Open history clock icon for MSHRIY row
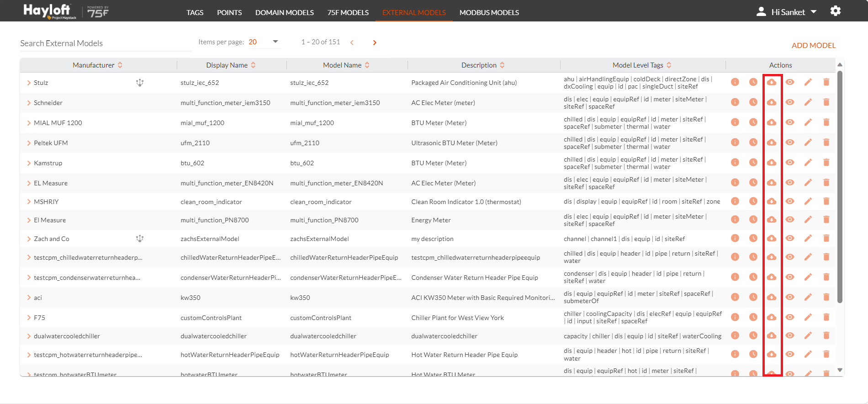 753,201
